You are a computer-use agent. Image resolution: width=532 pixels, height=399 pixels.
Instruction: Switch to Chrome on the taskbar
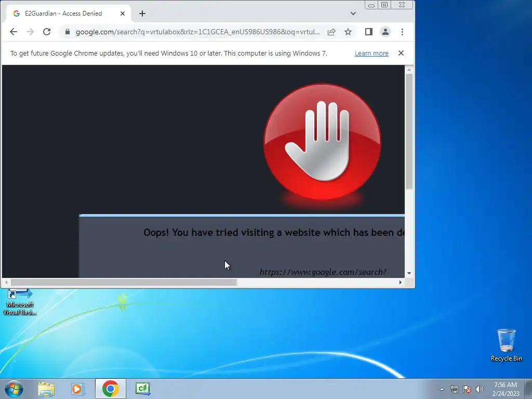pyautogui.click(x=111, y=389)
